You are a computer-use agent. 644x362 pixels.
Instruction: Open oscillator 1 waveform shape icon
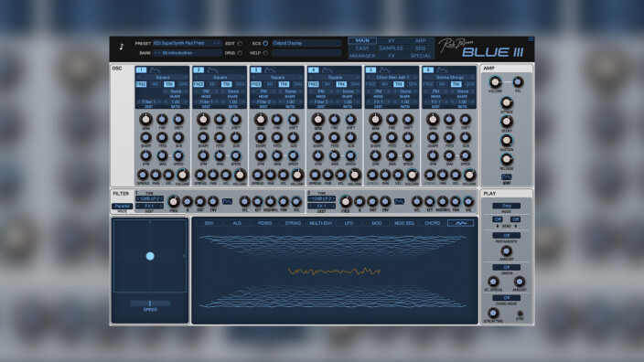point(155,70)
